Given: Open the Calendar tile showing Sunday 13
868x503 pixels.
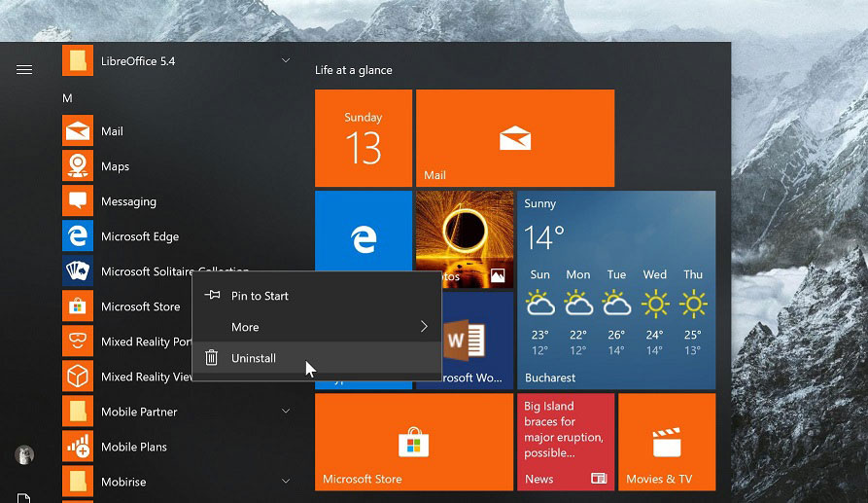Looking at the screenshot, I should point(364,138).
